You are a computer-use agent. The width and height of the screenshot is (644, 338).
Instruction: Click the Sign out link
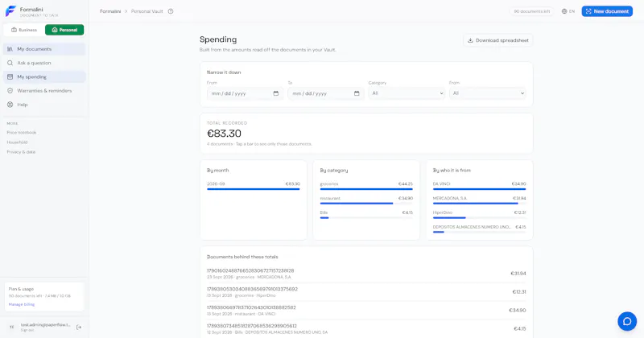(x=27, y=330)
